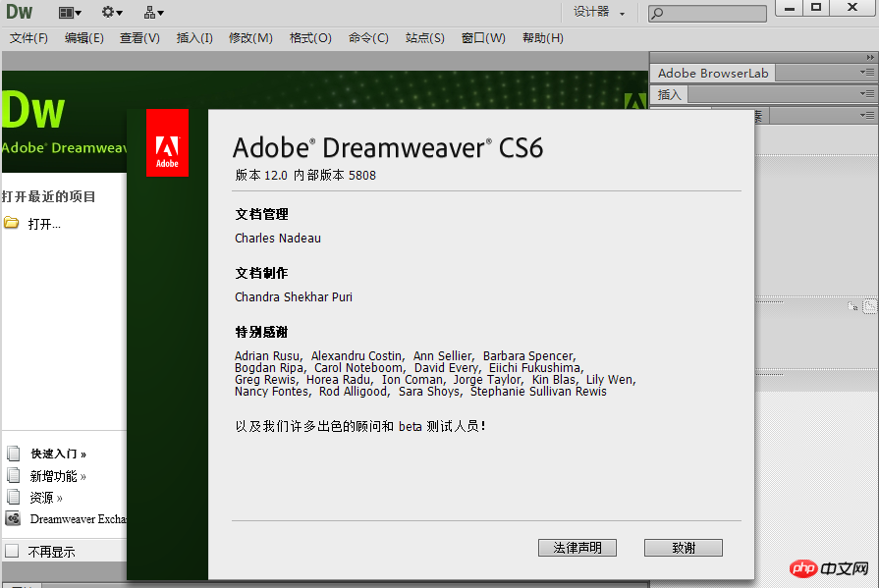Click the 法律声明 button

tap(577, 548)
